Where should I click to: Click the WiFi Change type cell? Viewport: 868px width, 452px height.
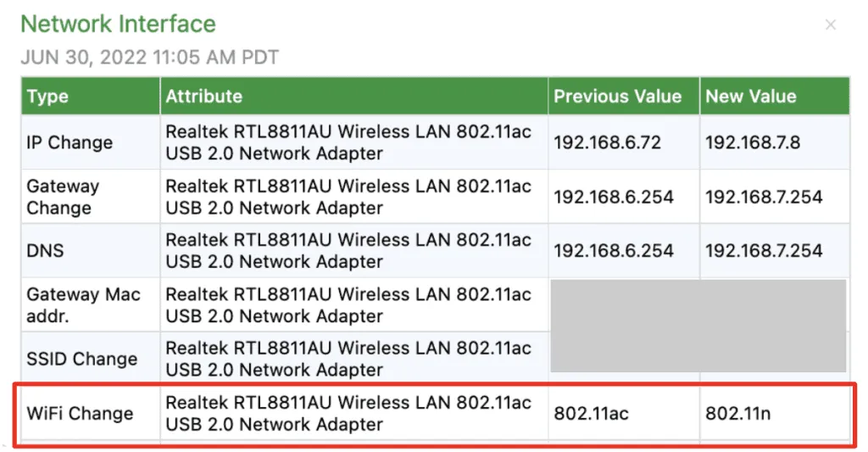click(80, 414)
